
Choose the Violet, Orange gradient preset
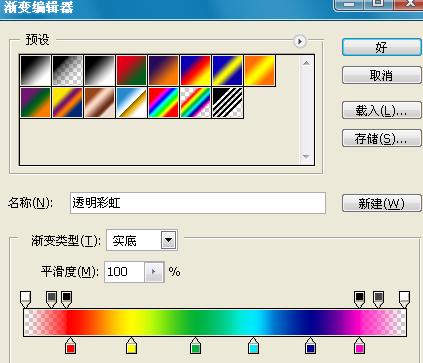[163, 70]
